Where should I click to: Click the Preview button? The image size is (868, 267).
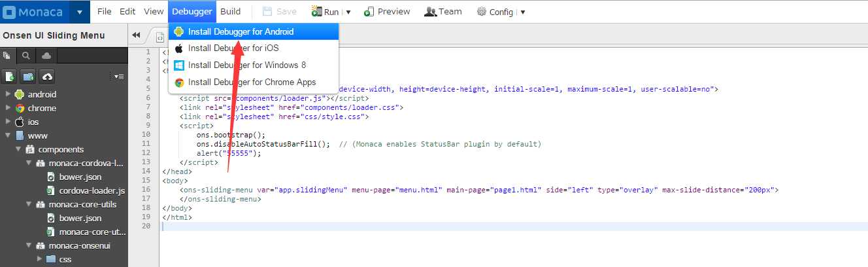click(x=387, y=12)
